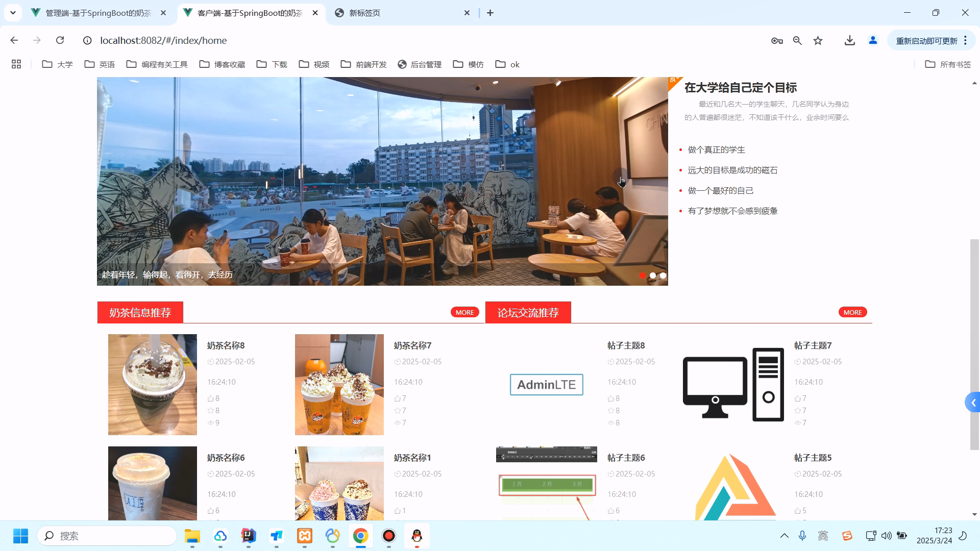Open Chrome's password manager key icon

tap(776, 40)
